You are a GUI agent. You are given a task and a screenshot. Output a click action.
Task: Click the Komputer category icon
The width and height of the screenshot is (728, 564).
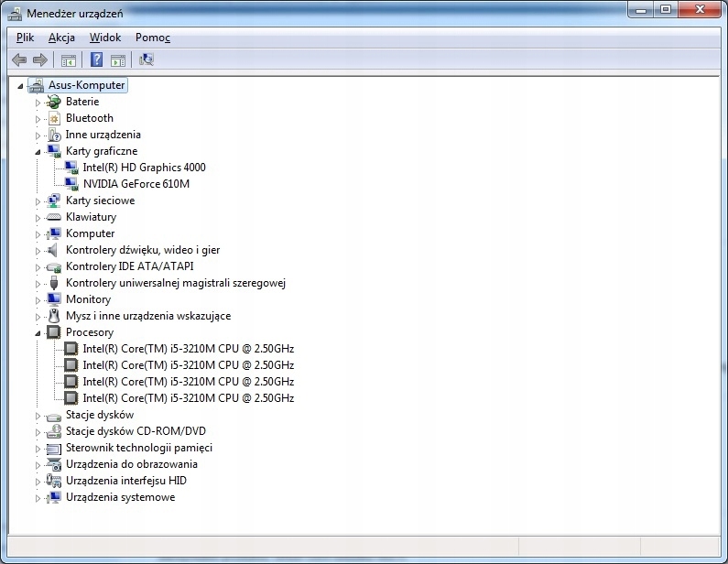pyautogui.click(x=54, y=233)
